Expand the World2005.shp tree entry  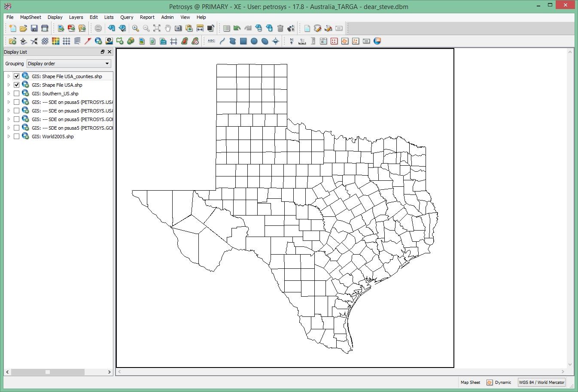8,136
